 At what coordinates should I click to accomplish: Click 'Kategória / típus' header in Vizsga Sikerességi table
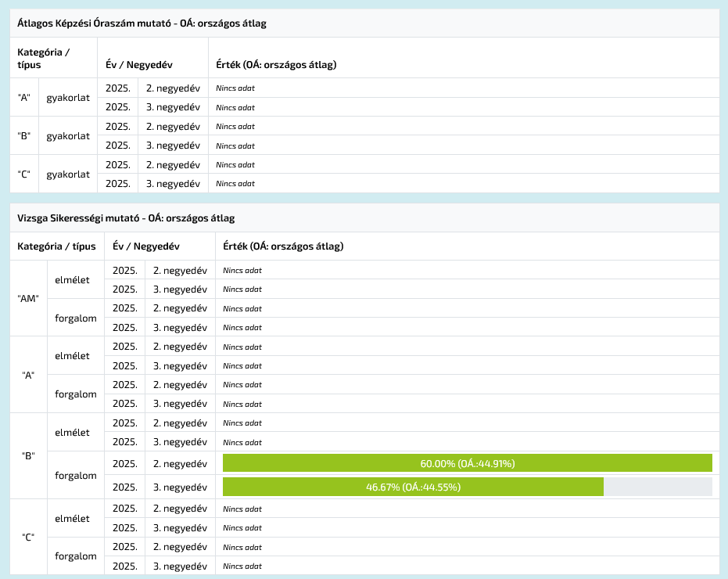tap(56, 246)
